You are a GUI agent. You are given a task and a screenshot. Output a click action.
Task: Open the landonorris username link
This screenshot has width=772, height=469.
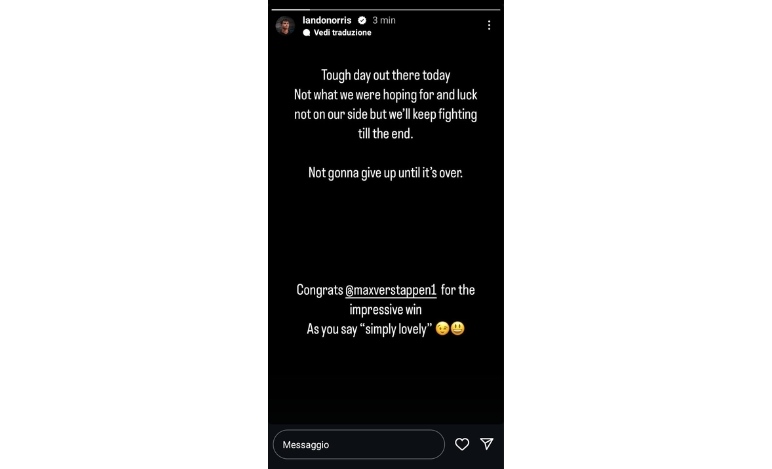(327, 20)
